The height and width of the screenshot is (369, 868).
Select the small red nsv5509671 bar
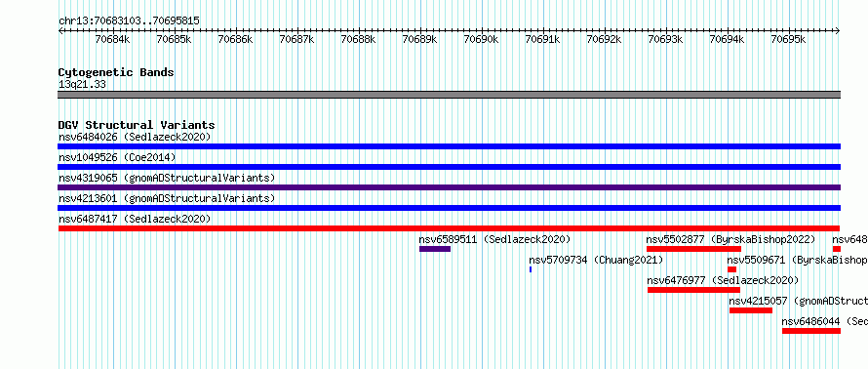point(731,269)
